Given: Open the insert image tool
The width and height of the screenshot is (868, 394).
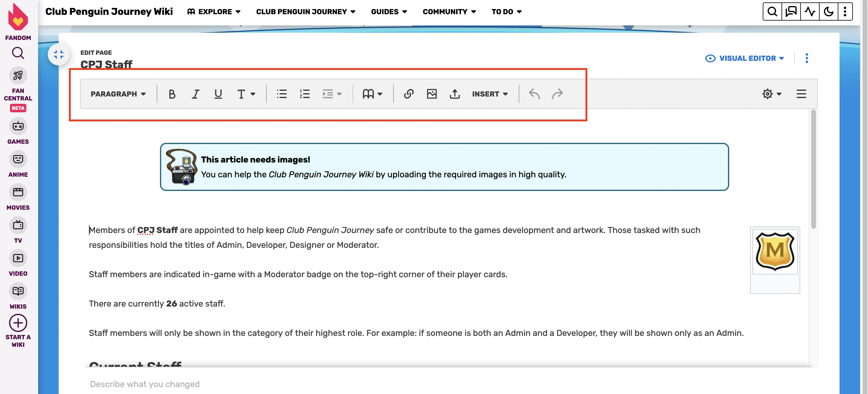Looking at the screenshot, I should 432,94.
